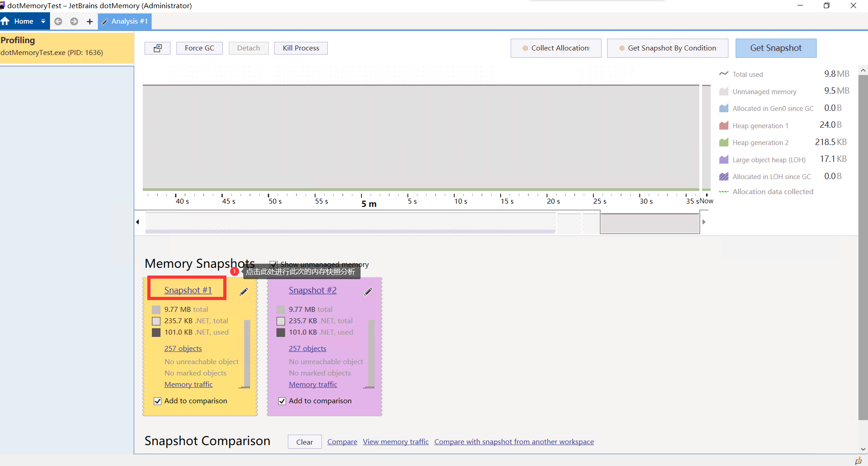
Task: Toggle Allocated in LOH since GC icon
Action: [x=724, y=176]
